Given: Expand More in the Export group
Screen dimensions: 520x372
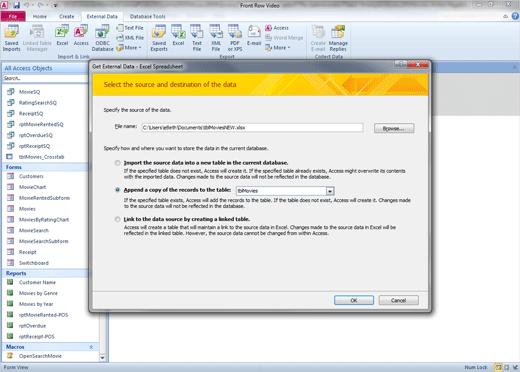Looking at the screenshot, I should point(278,48).
